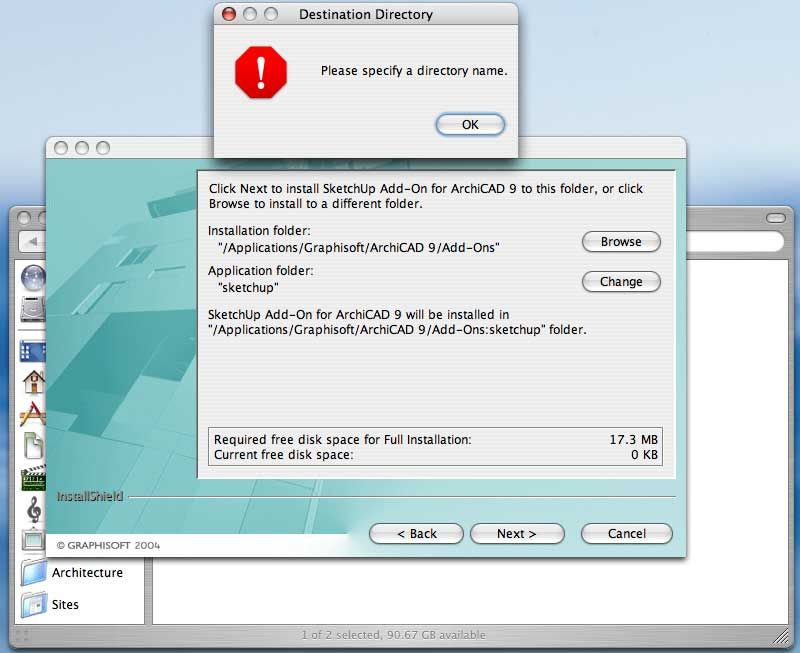Open Documents icon in Finder sidebar
This screenshot has height=653, width=800.
pos(35,445)
